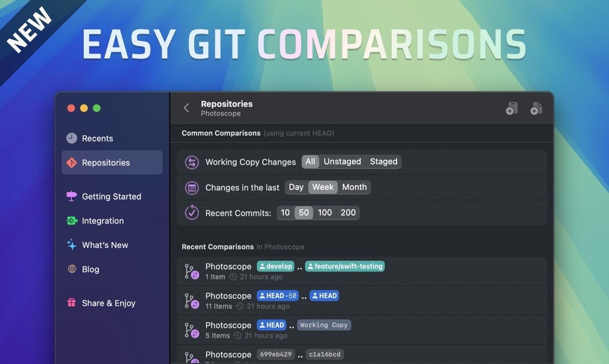Click branch icon of HEAD~50..HEAD comparison
This screenshot has width=609, height=364.
(192, 301)
